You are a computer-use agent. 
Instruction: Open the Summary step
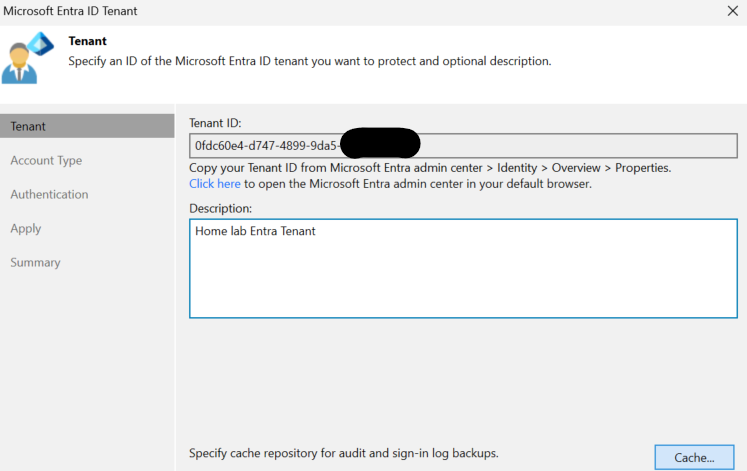tap(35, 262)
